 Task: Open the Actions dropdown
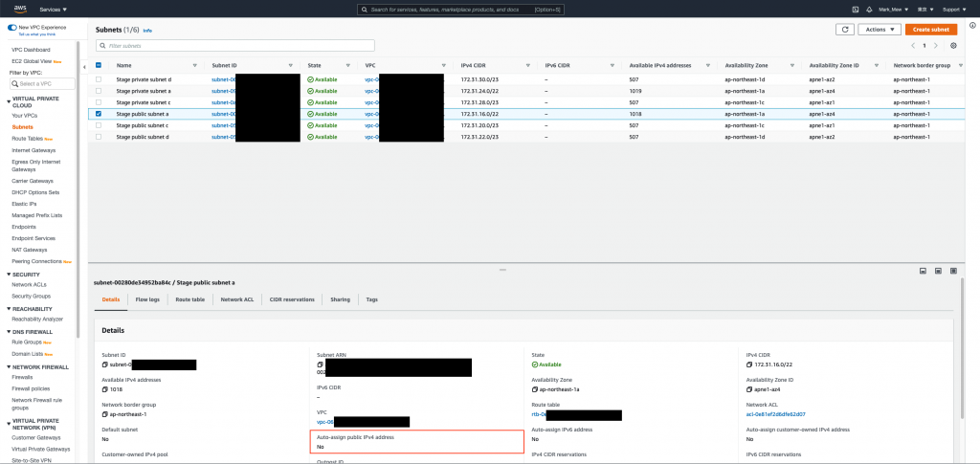tap(880, 30)
